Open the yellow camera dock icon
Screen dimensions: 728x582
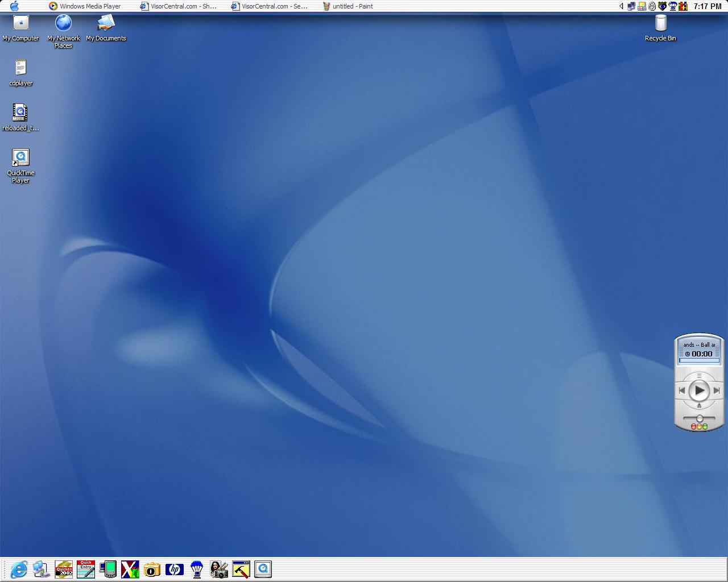(152, 569)
